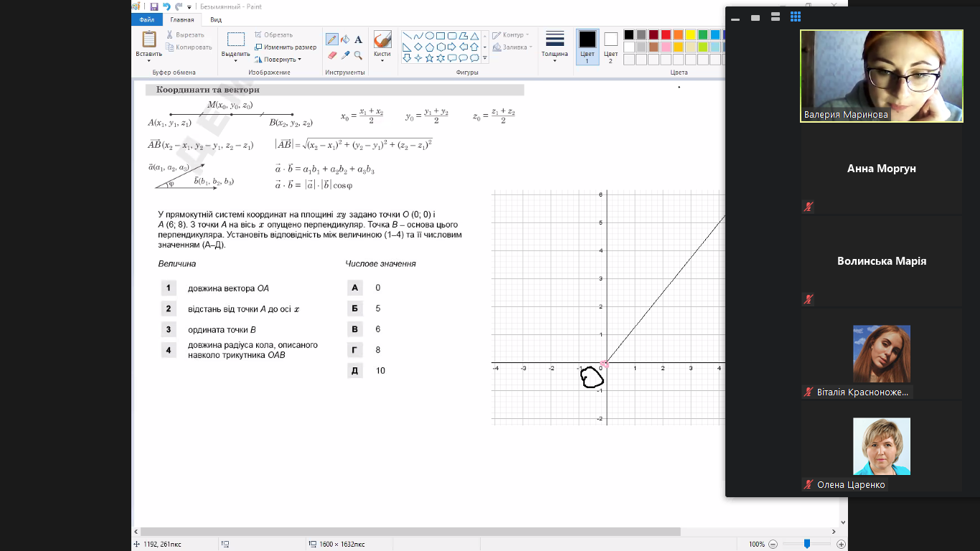Switch Zoom panel to gallery grid view
980x551 pixels.
(795, 17)
